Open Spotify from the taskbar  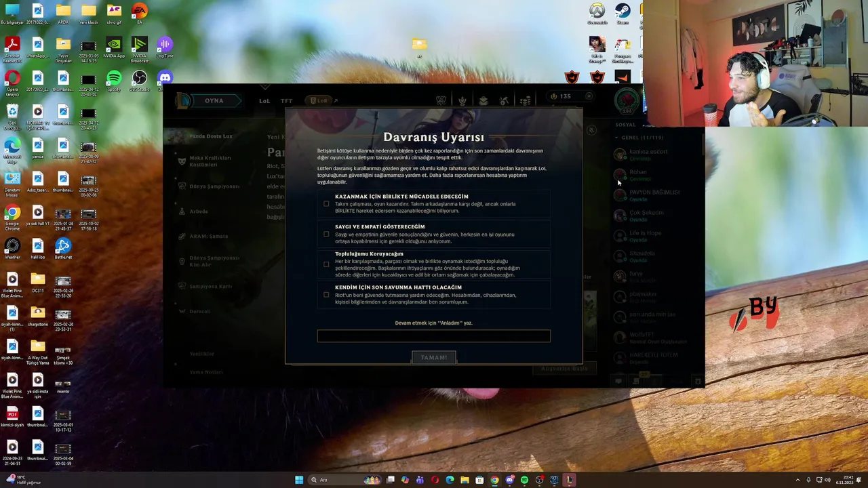click(524, 480)
